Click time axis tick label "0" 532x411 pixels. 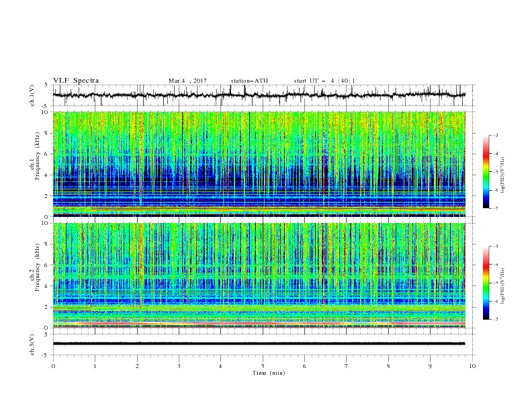pos(53,366)
